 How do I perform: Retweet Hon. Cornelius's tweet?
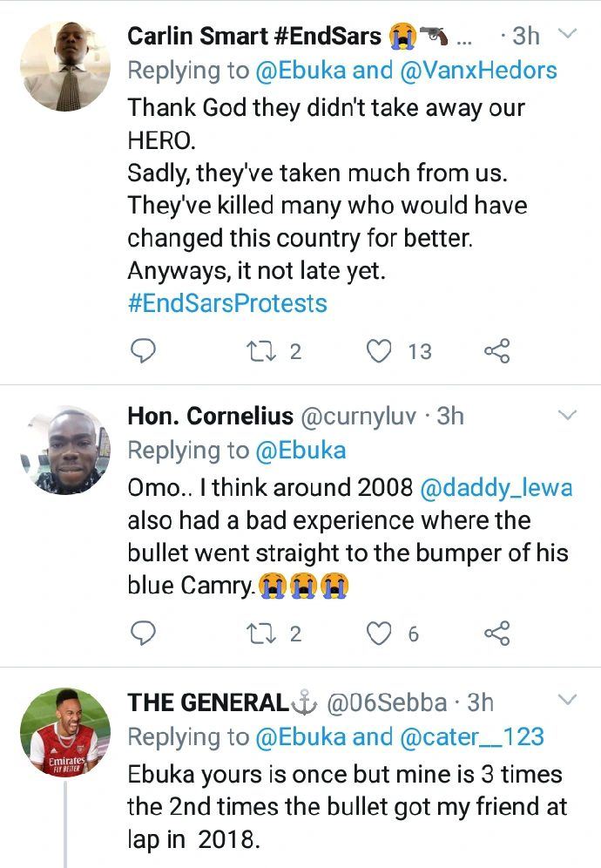(x=260, y=634)
